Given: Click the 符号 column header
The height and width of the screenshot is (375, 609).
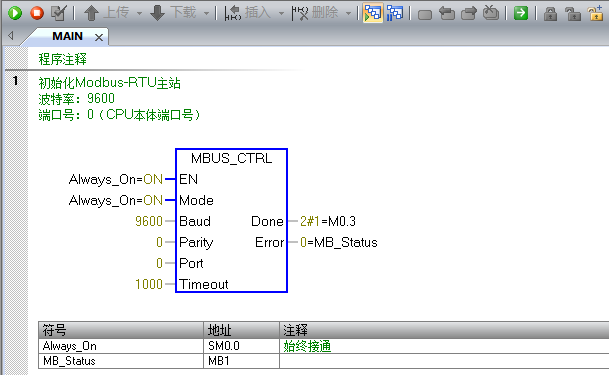Looking at the screenshot, I should point(121,330).
